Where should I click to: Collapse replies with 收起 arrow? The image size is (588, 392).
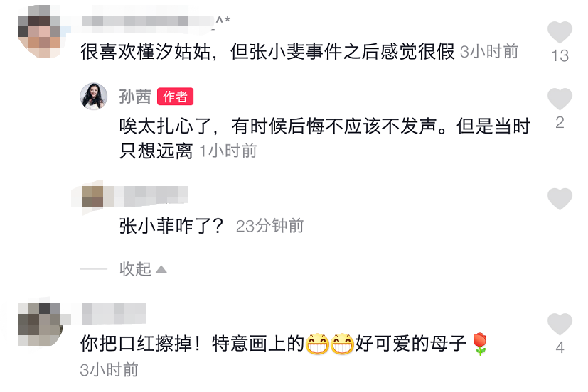coord(143,269)
